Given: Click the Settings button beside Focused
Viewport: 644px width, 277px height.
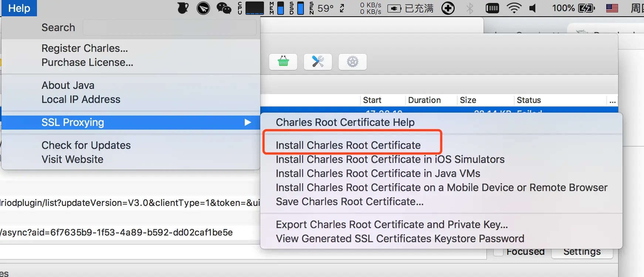Looking at the screenshot, I should 582,252.
